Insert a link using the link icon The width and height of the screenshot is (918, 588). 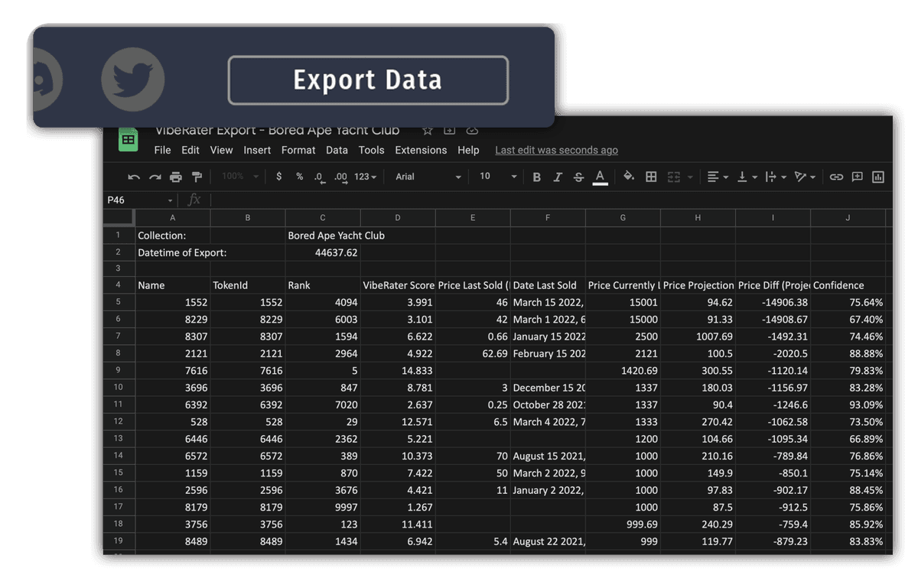click(x=836, y=177)
